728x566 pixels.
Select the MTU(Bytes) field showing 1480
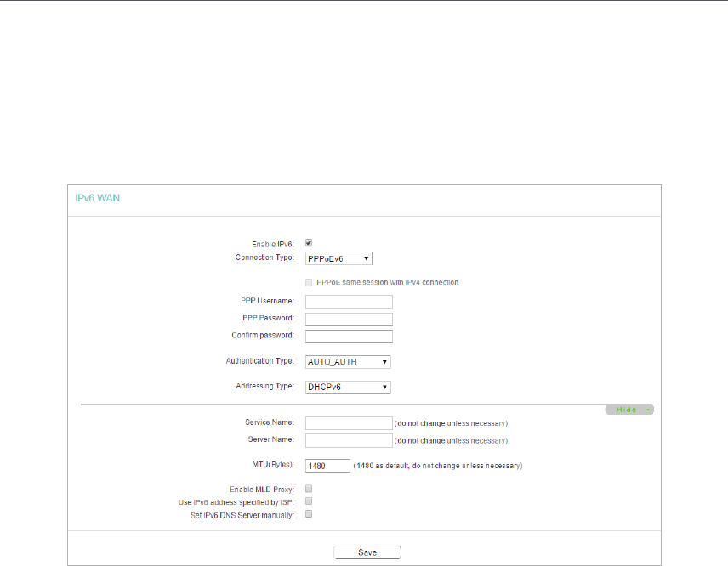(x=327, y=466)
